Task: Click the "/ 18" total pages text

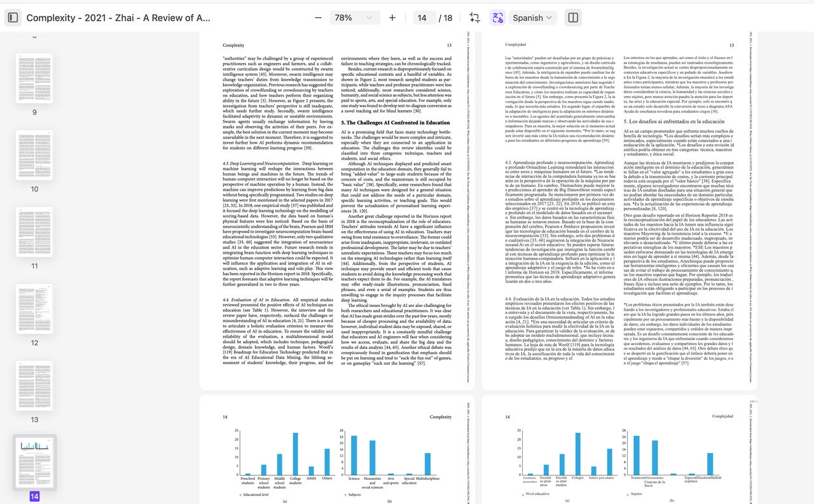Action: (446, 18)
